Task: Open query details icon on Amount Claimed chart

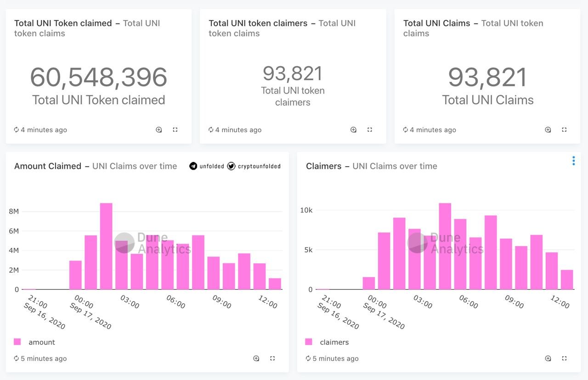Action: (x=256, y=358)
